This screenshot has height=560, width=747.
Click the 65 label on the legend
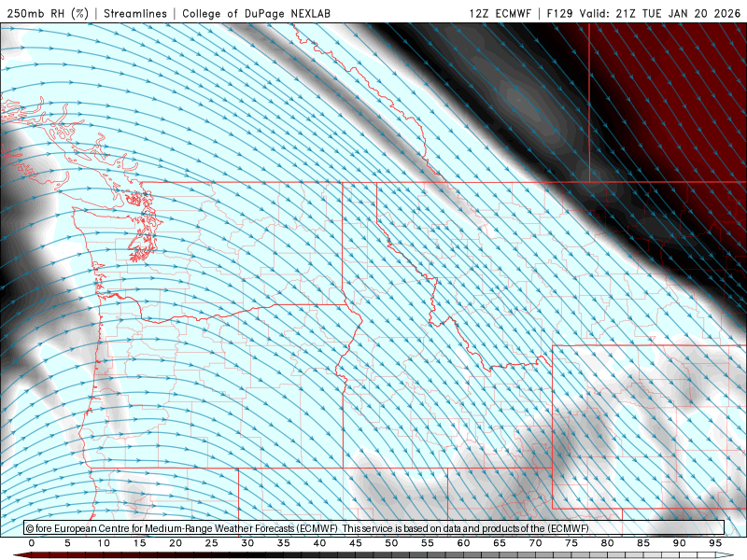click(500, 543)
